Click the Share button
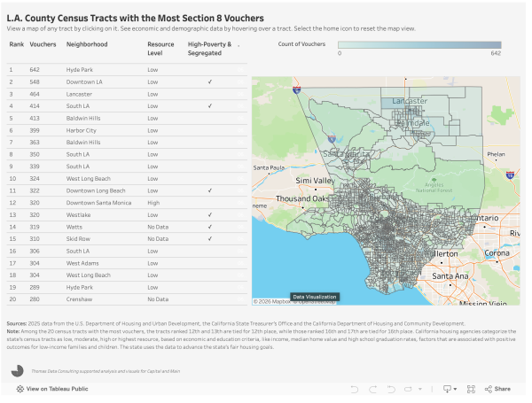Screen dimensions: 532x403 pyautogui.click(x=497, y=389)
